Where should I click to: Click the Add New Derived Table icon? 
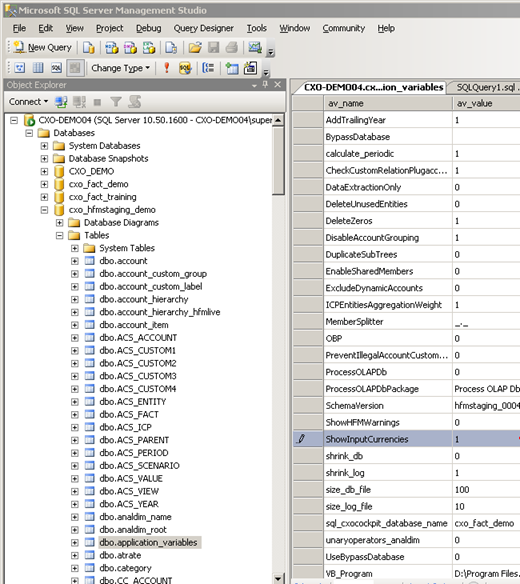point(250,68)
